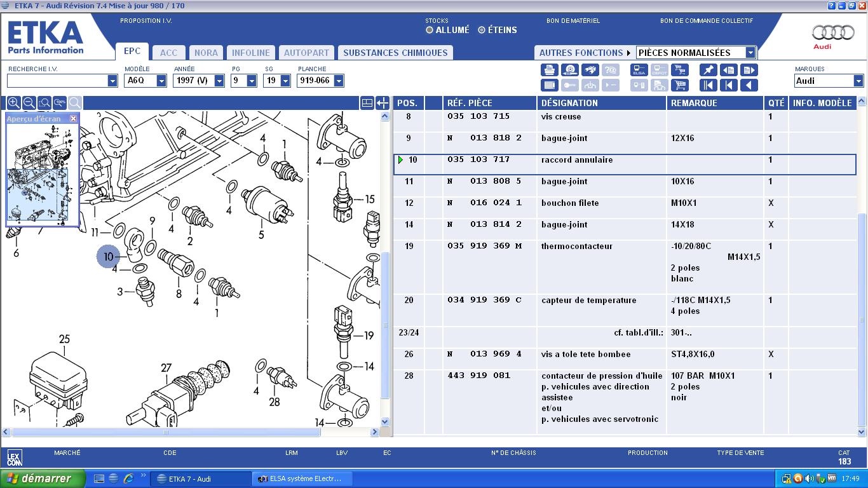Jump to first with double-bar arrow icon

point(709,85)
